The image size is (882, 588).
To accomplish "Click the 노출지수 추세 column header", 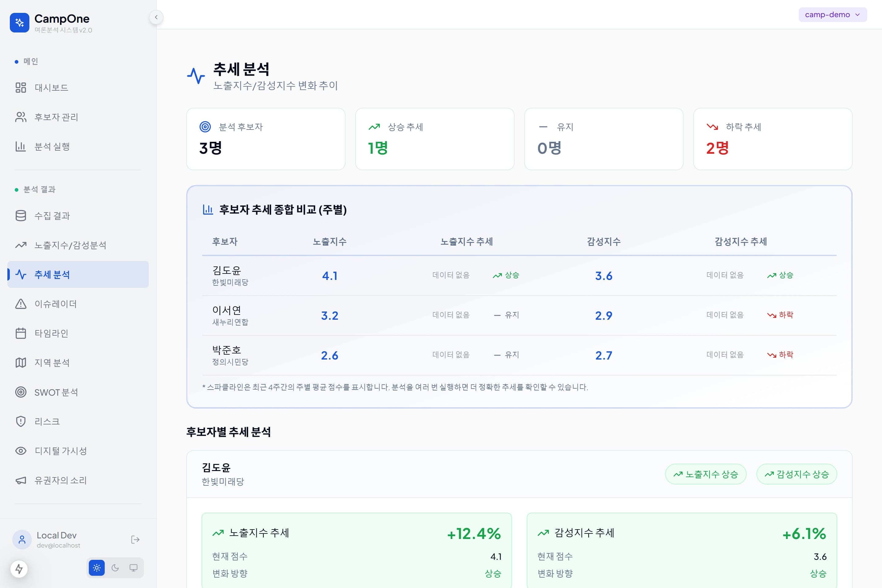I will (x=466, y=242).
